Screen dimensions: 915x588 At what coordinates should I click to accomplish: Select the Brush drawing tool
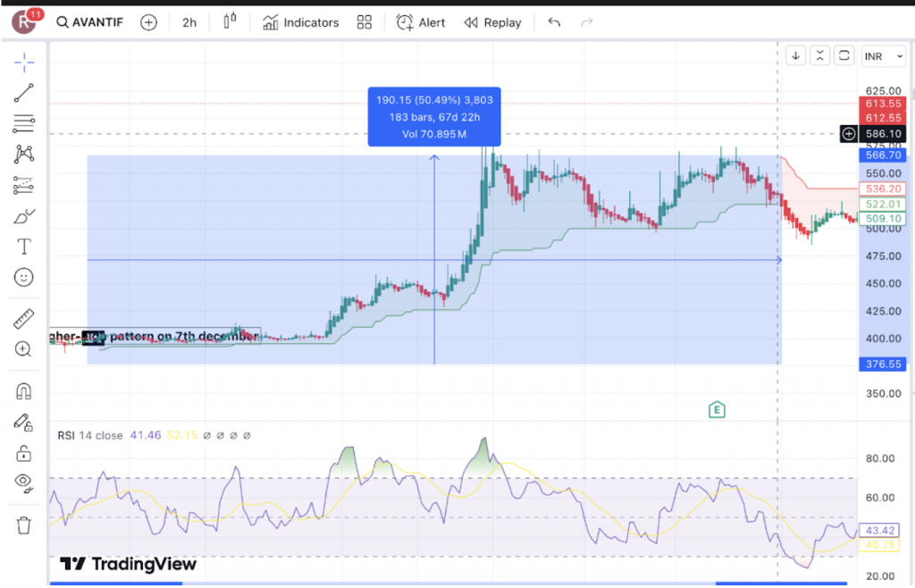click(x=23, y=214)
